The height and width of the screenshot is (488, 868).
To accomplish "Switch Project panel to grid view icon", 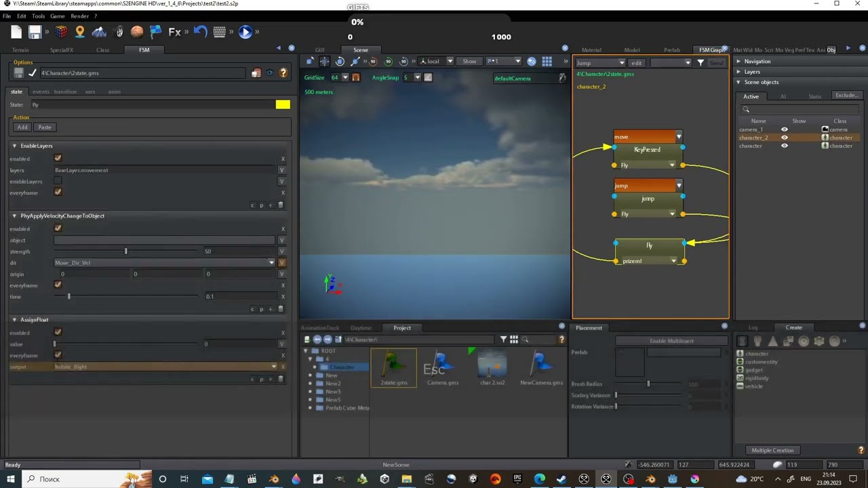I will pos(514,340).
